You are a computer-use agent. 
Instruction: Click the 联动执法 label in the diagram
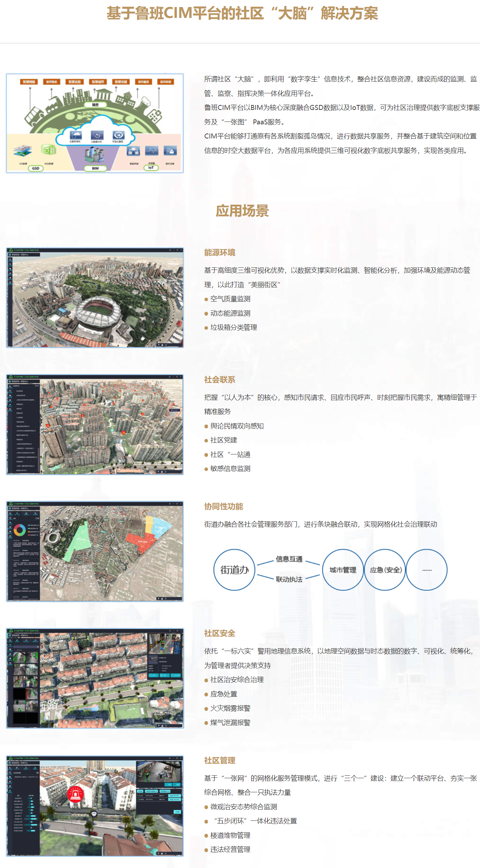[x=289, y=579]
